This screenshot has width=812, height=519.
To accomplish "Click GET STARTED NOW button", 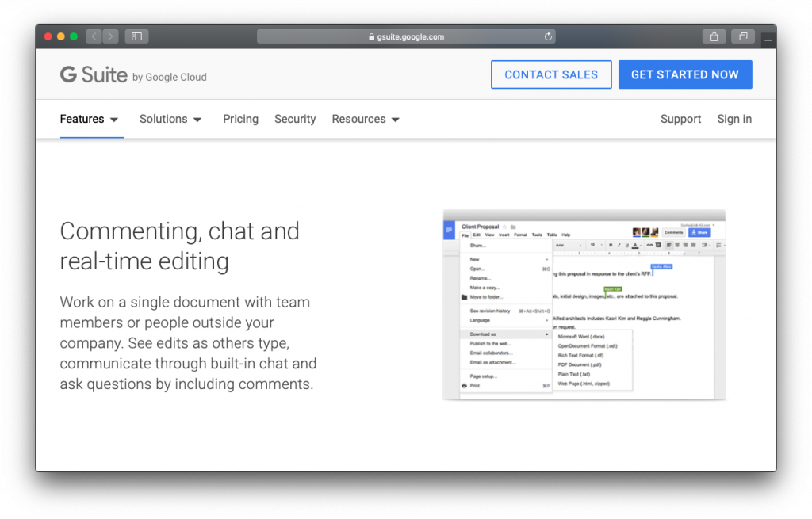I will click(x=685, y=74).
